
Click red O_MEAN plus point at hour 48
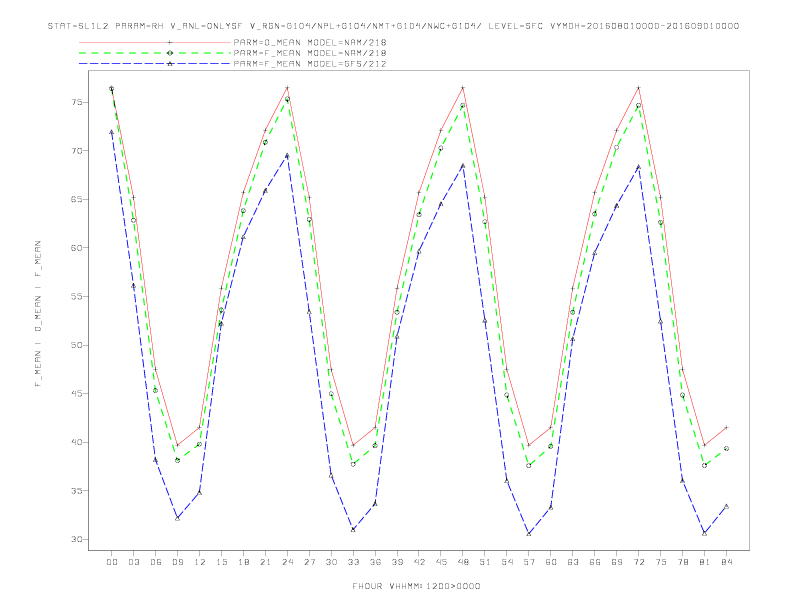[x=463, y=88]
